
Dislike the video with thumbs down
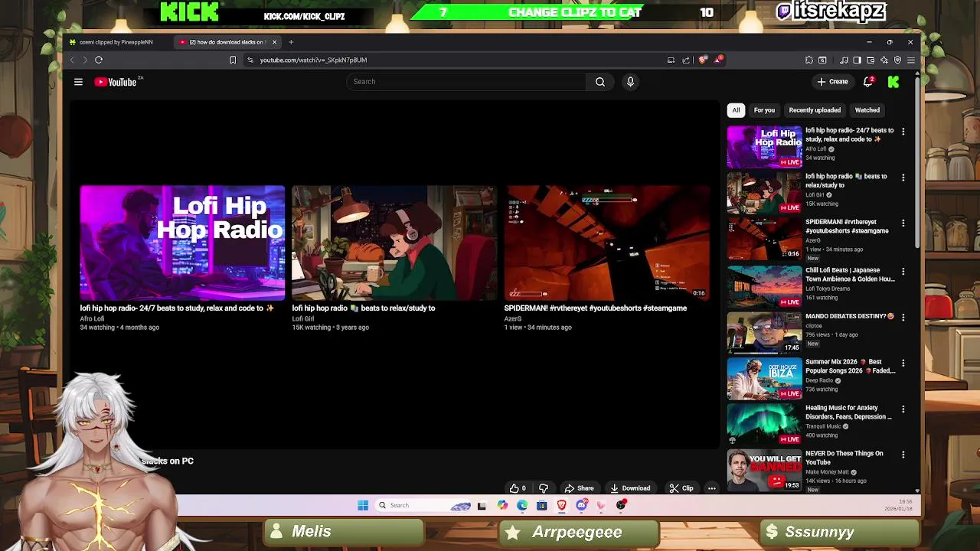coord(544,488)
